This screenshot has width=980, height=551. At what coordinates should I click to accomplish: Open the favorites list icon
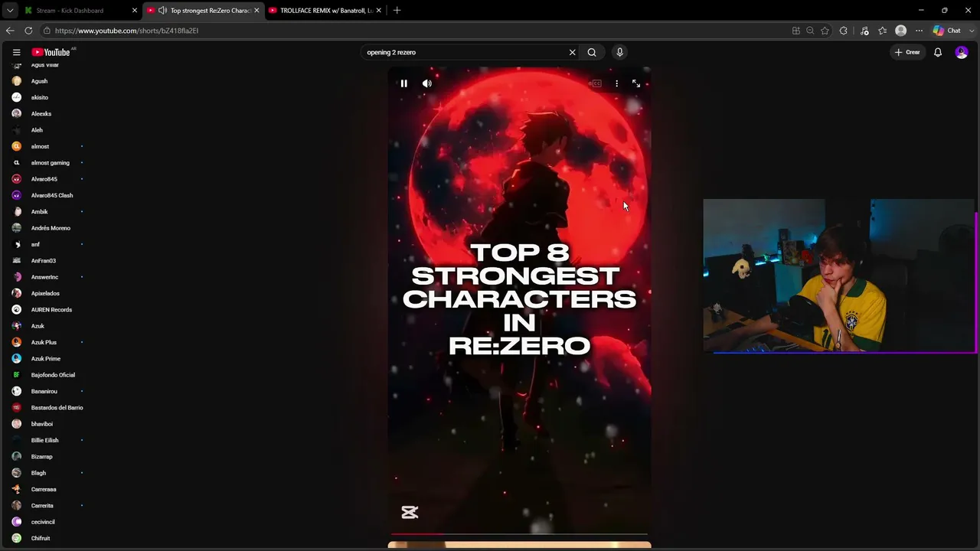[x=883, y=31]
